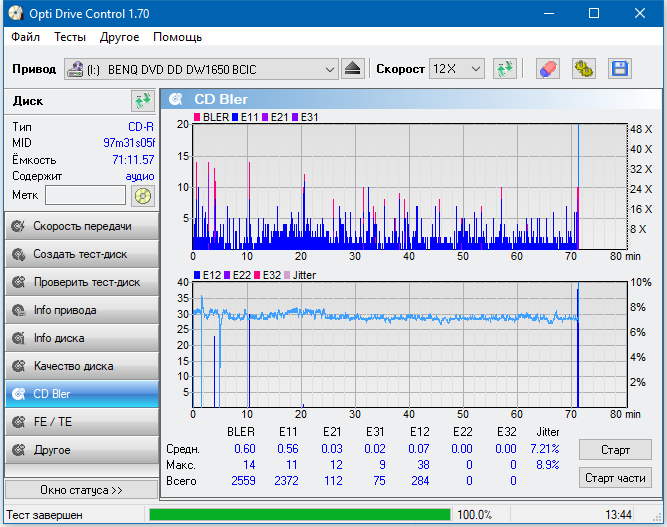Refresh disc info in the Диск panel
Viewport: 667px width, 527px height.
[x=142, y=101]
